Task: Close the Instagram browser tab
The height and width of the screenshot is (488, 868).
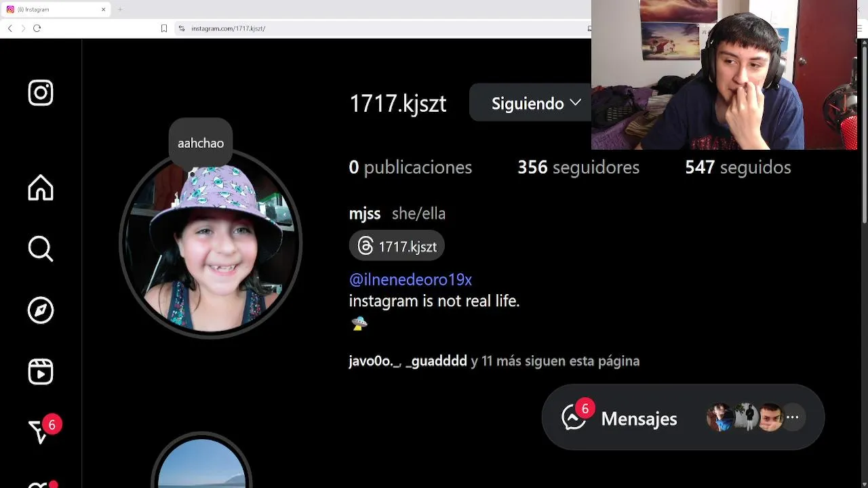Action: click(x=104, y=9)
